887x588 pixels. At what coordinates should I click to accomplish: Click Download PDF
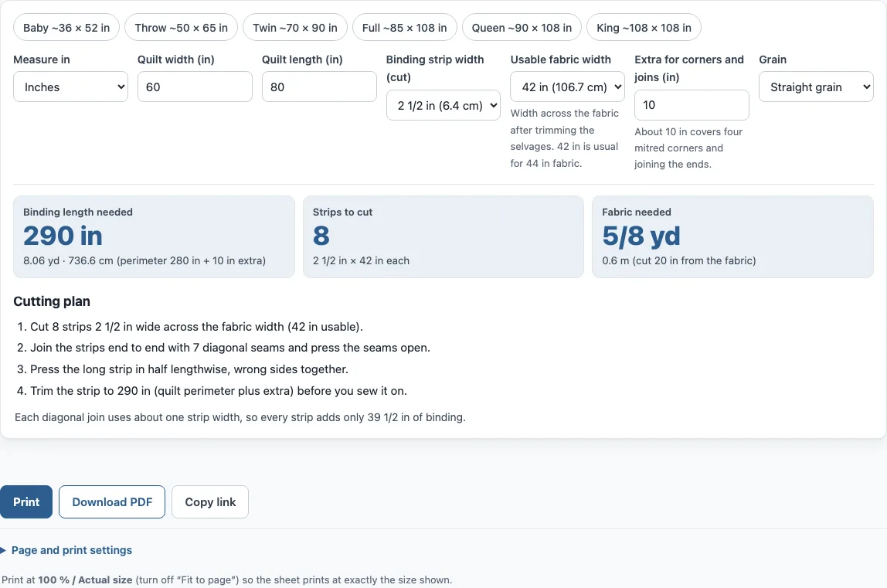click(x=112, y=502)
